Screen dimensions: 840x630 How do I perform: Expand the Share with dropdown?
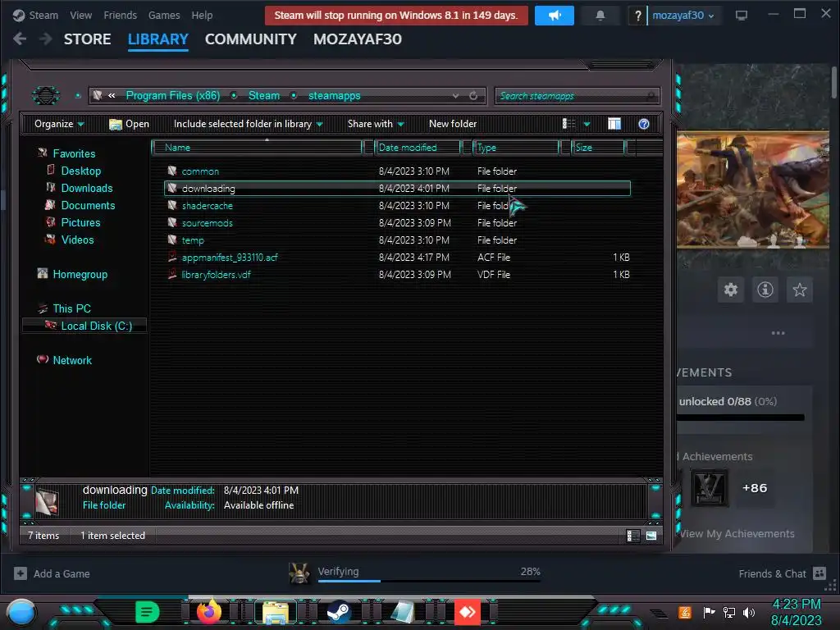point(376,124)
